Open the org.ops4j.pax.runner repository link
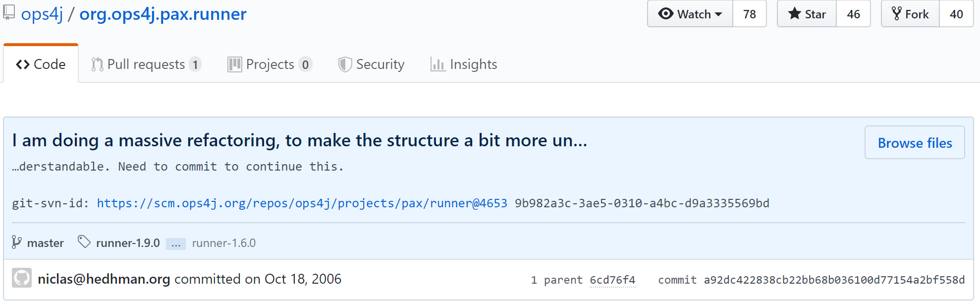Image resolution: width=980 pixels, height=304 pixels. (163, 14)
